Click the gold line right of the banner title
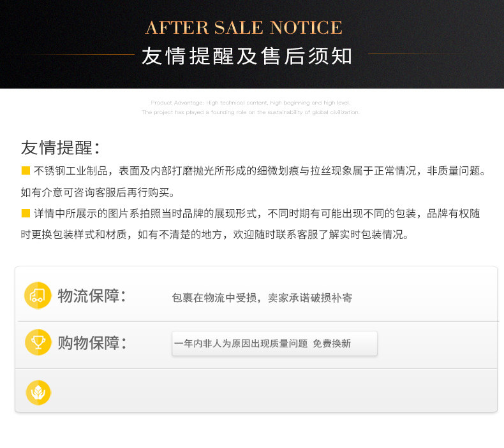This screenshot has height=448, width=504. pos(415,54)
